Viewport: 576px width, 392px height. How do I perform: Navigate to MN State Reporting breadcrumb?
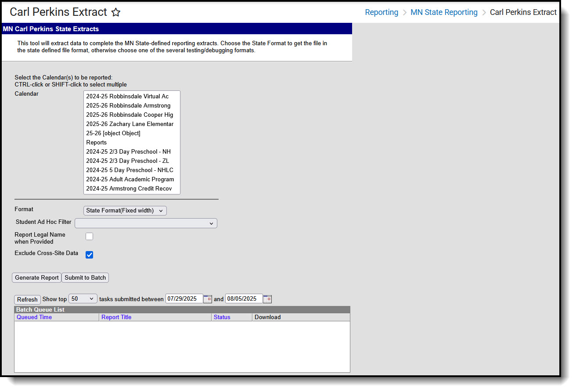444,12
